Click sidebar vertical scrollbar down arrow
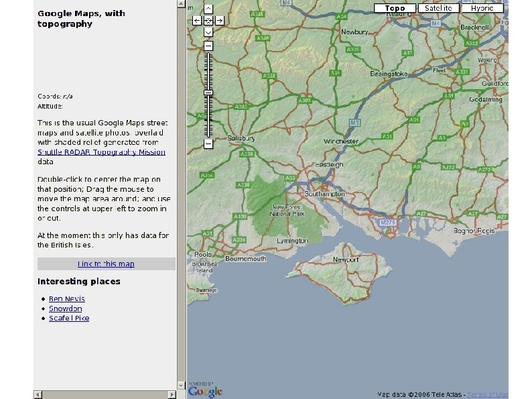Screen dimensions: 532x399 tap(181, 386)
